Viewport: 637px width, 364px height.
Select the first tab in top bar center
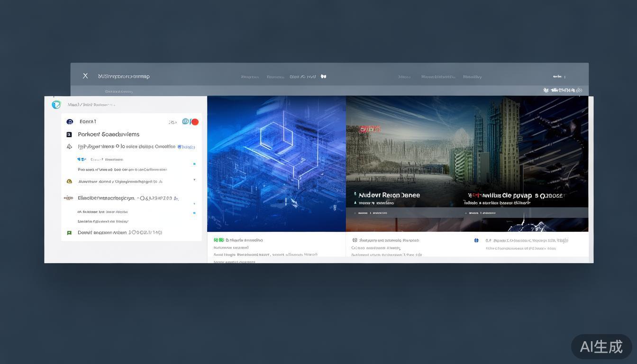tap(250, 77)
